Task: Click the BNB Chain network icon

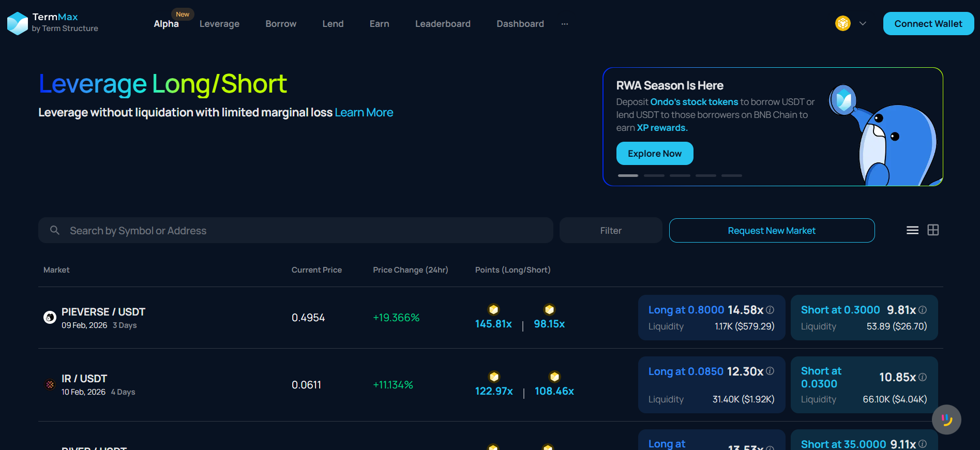Action: pos(842,23)
